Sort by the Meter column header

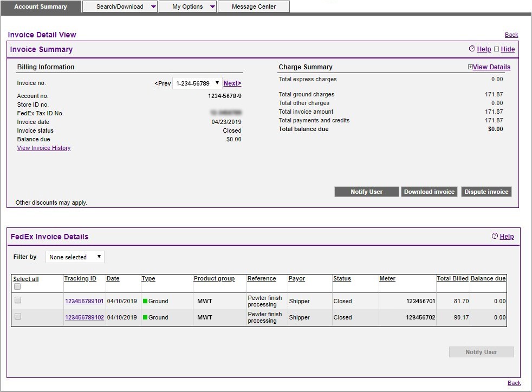[387, 278]
